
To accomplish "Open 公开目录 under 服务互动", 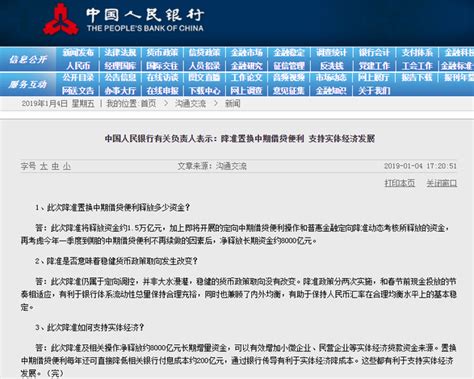I will [x=78, y=78].
